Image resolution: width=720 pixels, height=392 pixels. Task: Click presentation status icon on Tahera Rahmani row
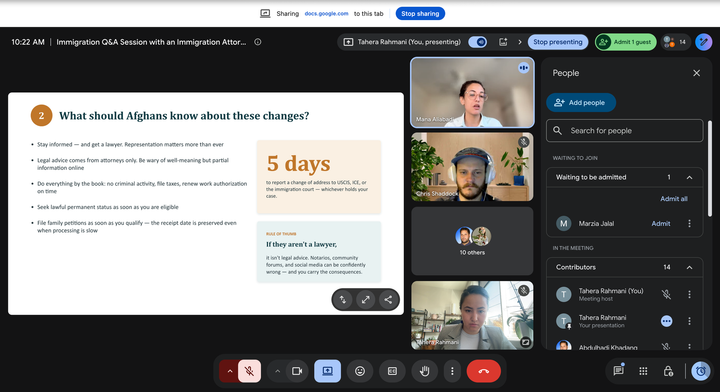666,321
